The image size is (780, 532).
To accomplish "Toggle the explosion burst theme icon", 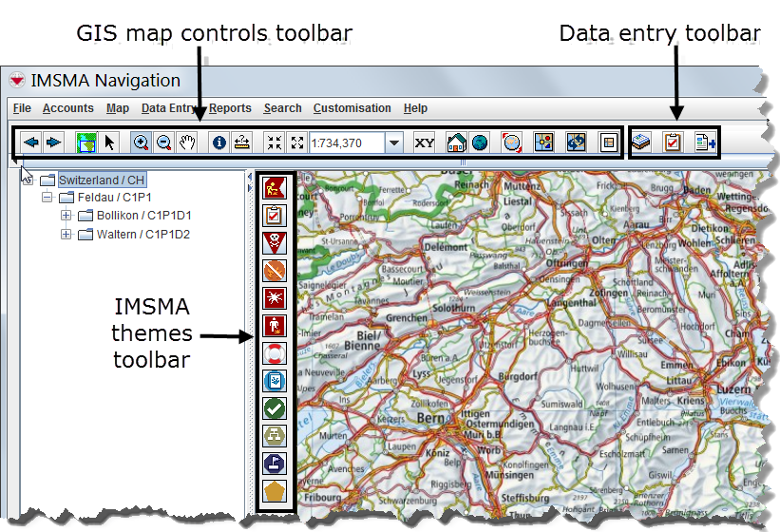I will coord(274,298).
